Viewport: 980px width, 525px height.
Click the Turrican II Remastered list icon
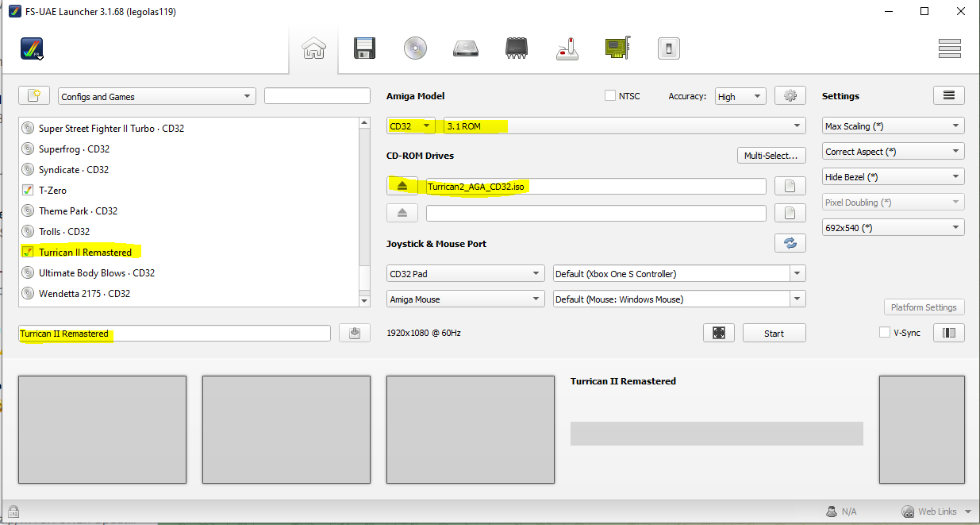point(28,252)
